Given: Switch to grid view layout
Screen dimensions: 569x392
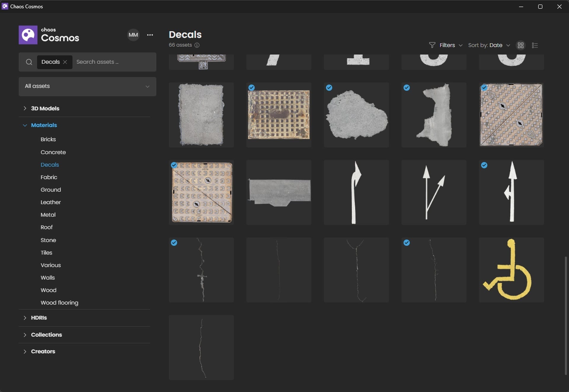Looking at the screenshot, I should (x=520, y=45).
